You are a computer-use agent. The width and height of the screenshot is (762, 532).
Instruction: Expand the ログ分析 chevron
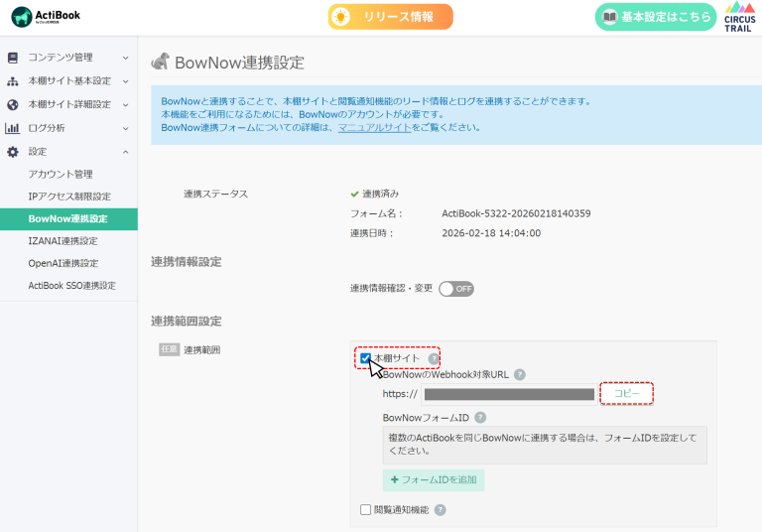click(x=125, y=128)
